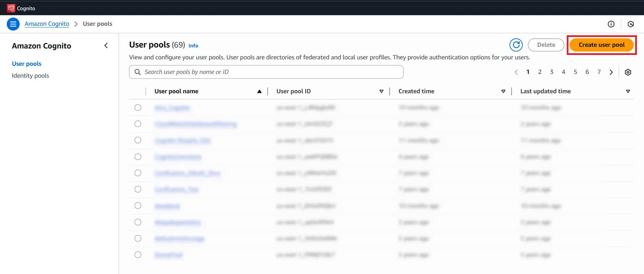
Task: Click the Delete button
Action: 546,45
